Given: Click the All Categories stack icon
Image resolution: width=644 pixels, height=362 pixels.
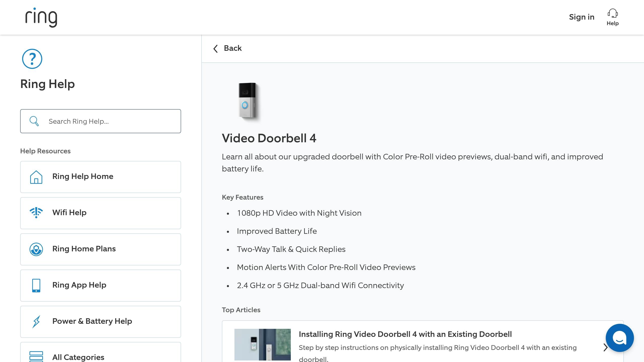Looking at the screenshot, I should 36,356.
